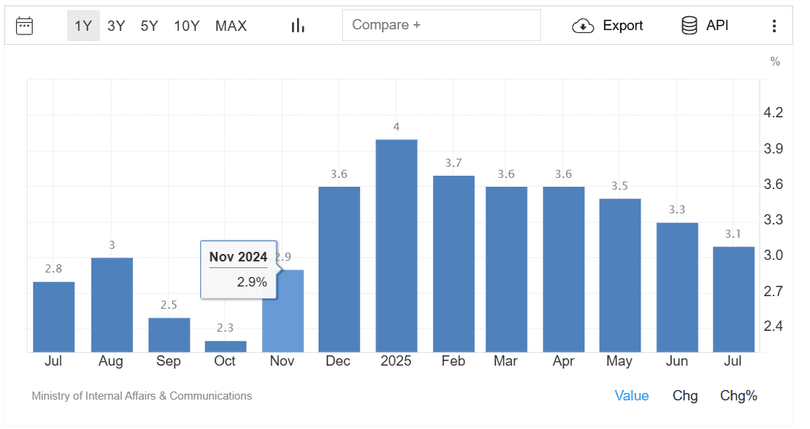Image resolution: width=810 pixels, height=429 pixels.
Task: Select the 1Y time range
Action: coord(83,26)
